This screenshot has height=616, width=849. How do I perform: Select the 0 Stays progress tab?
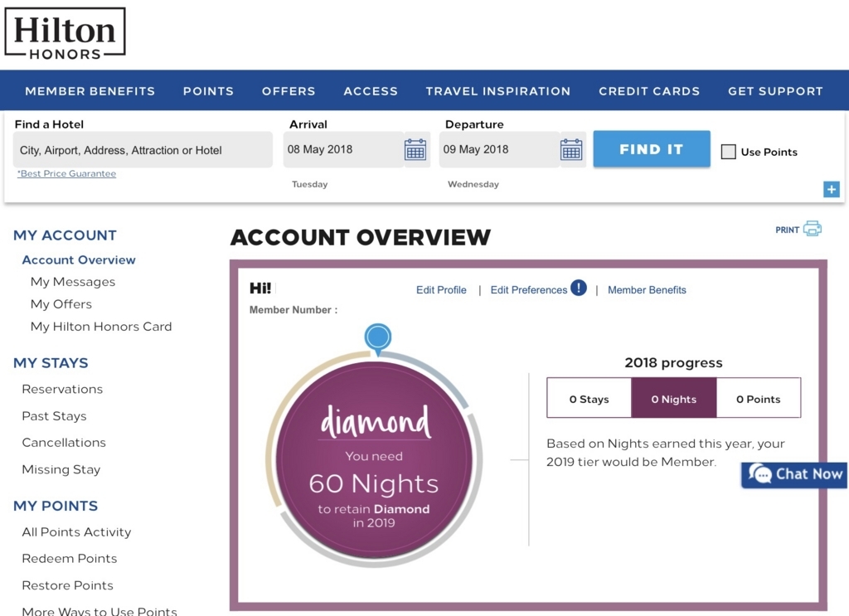pos(589,398)
